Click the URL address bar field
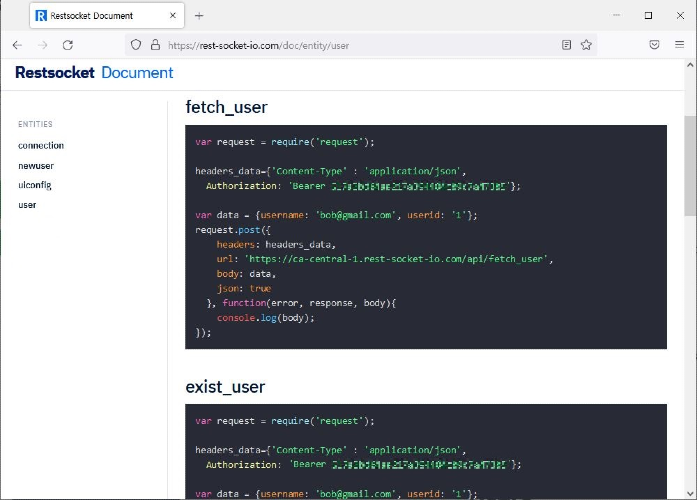Viewport: 697px width, 500px height. click(350, 45)
